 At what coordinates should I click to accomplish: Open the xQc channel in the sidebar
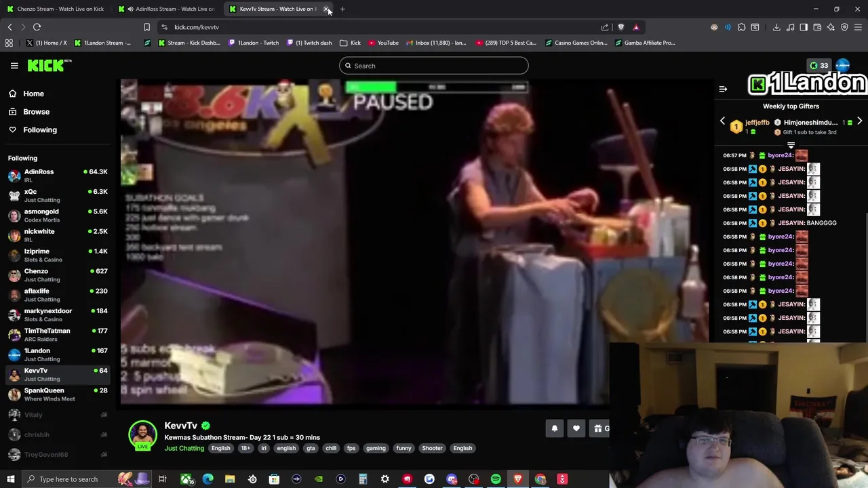coord(58,195)
